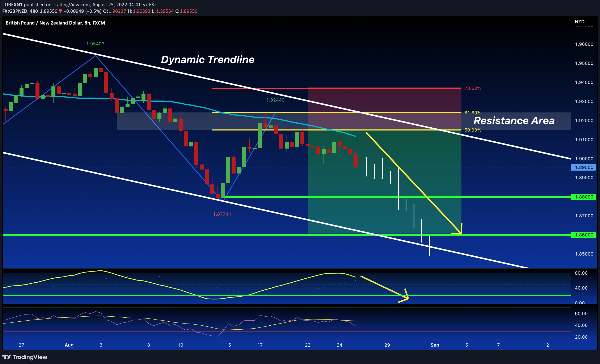Viewport: 600px width, 364px height.
Task: Click the '29' date label on time axis
Action: 387,345
